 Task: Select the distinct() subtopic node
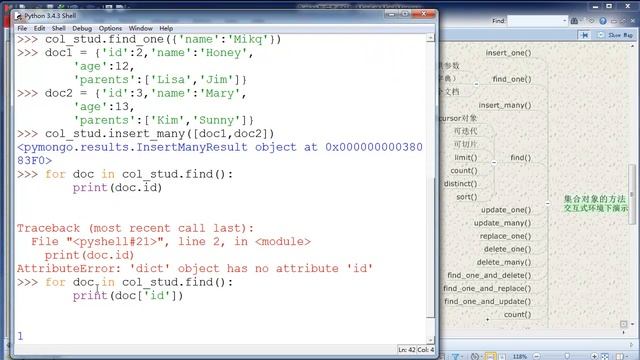(x=460, y=183)
